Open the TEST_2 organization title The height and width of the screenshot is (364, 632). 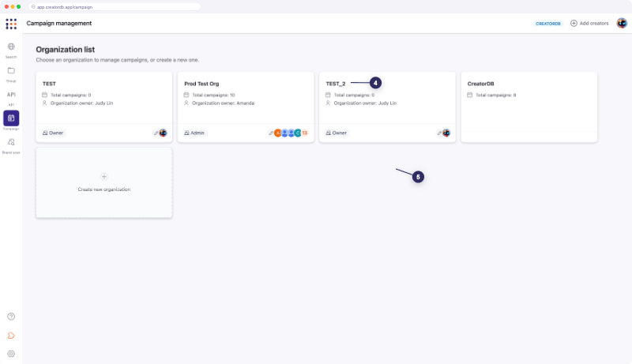tap(336, 84)
